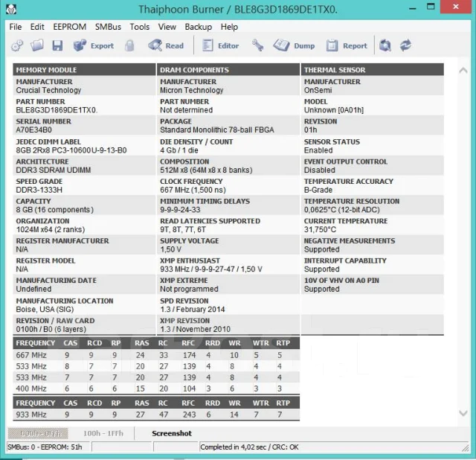476x460 pixels.
Task: Open the Help menu
Action: click(229, 27)
